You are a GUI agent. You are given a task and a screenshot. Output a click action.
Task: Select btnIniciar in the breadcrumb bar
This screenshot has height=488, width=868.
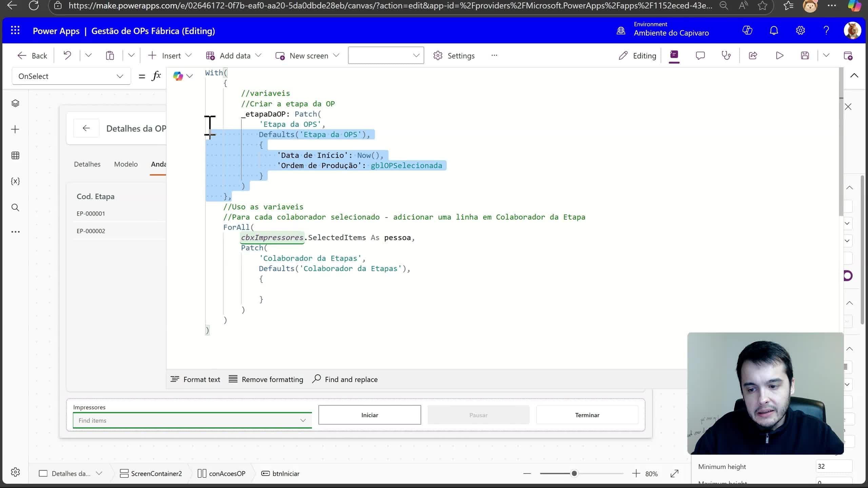pyautogui.click(x=285, y=473)
